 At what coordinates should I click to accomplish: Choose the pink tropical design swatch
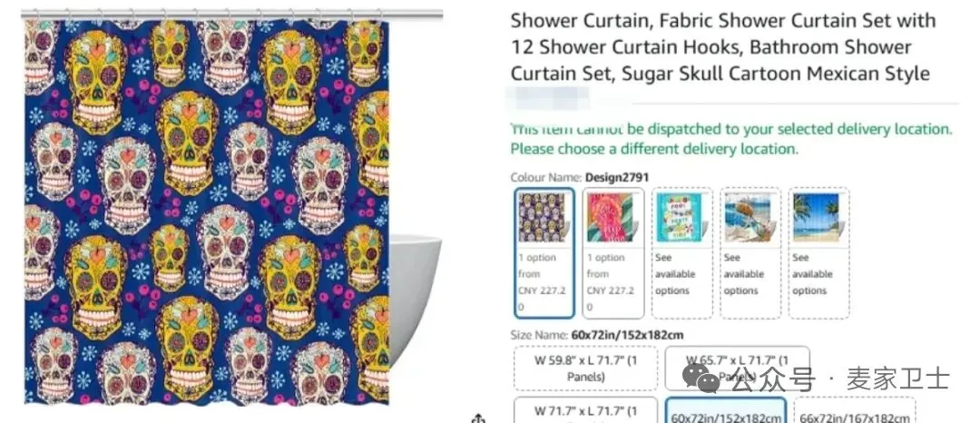coord(613,252)
